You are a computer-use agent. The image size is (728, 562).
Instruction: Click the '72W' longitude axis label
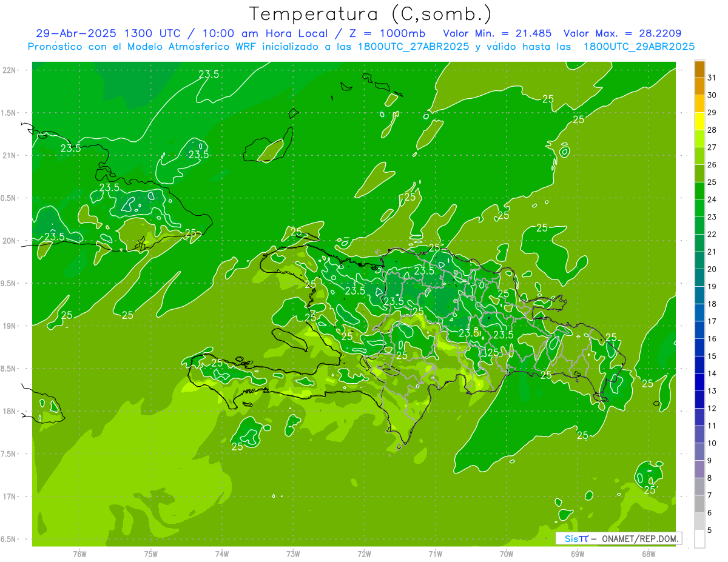point(364,555)
